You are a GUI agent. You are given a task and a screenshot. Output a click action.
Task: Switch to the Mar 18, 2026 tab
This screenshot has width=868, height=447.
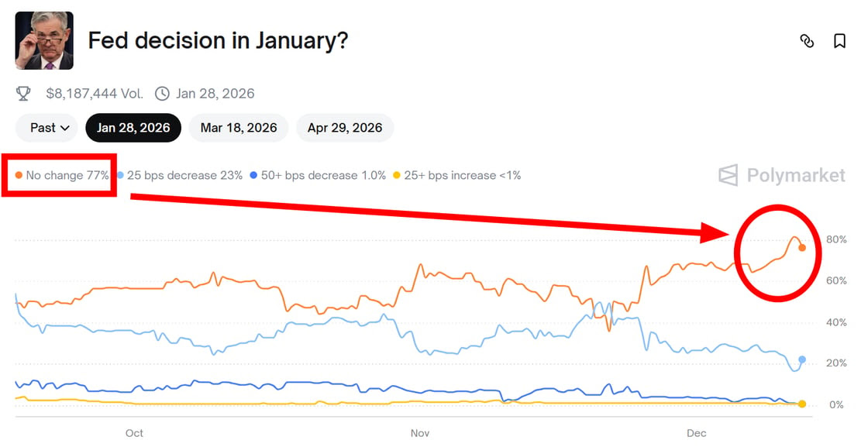pos(239,128)
